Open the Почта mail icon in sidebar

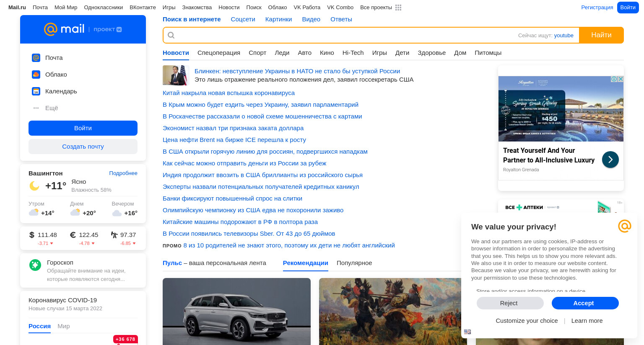[36, 58]
